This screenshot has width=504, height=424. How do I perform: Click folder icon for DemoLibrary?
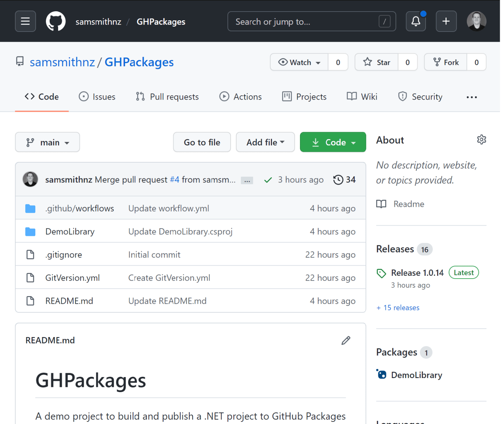click(30, 232)
